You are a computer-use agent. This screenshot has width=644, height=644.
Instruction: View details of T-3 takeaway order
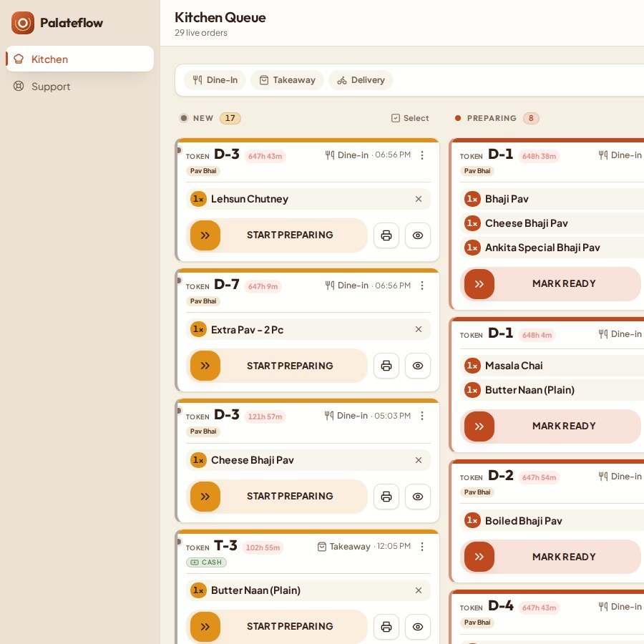(x=418, y=627)
